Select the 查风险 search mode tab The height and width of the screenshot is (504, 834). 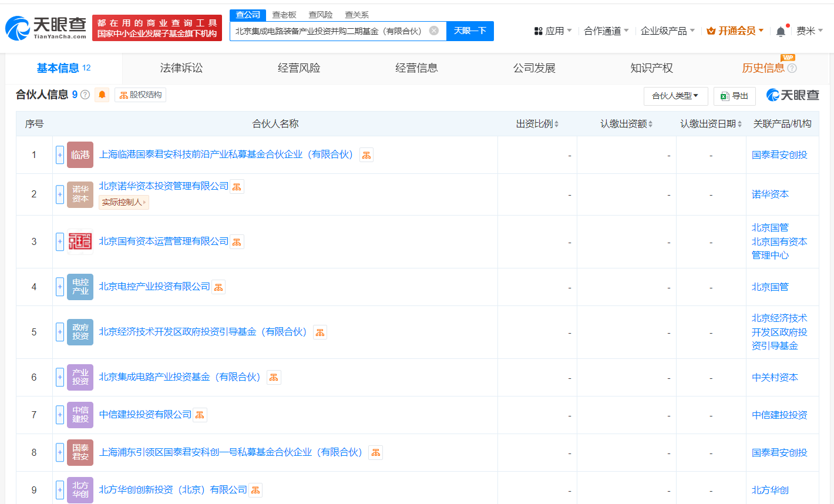click(321, 15)
